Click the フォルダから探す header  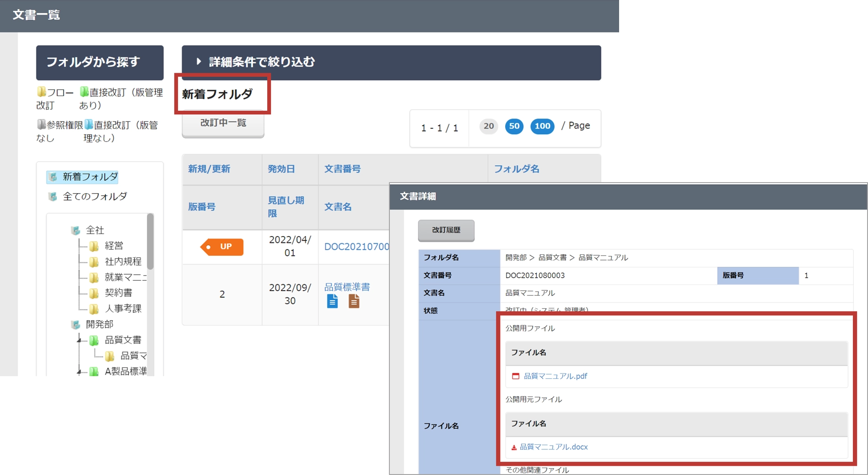coord(100,62)
